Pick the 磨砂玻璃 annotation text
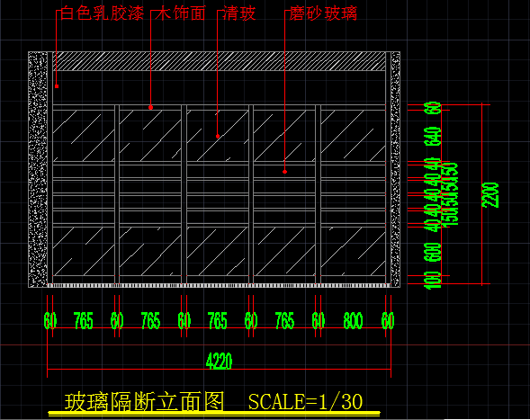530x420 pixels. (323, 13)
